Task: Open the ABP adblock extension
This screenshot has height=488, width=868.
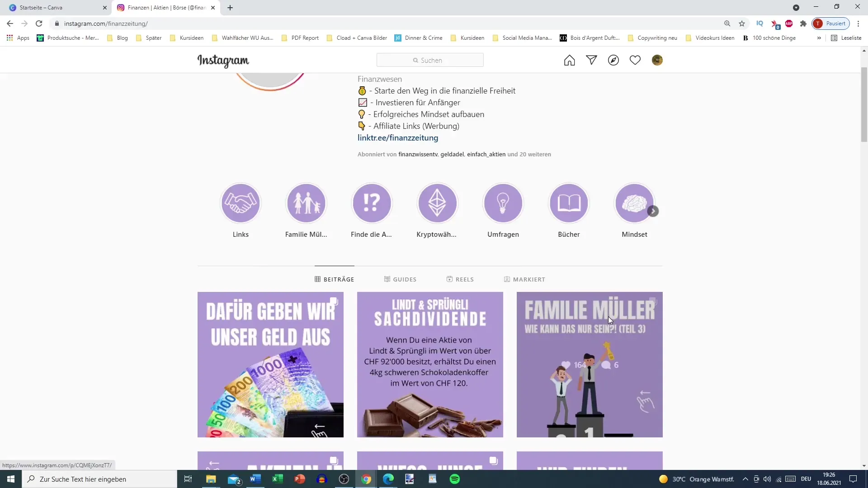Action: 789,23
